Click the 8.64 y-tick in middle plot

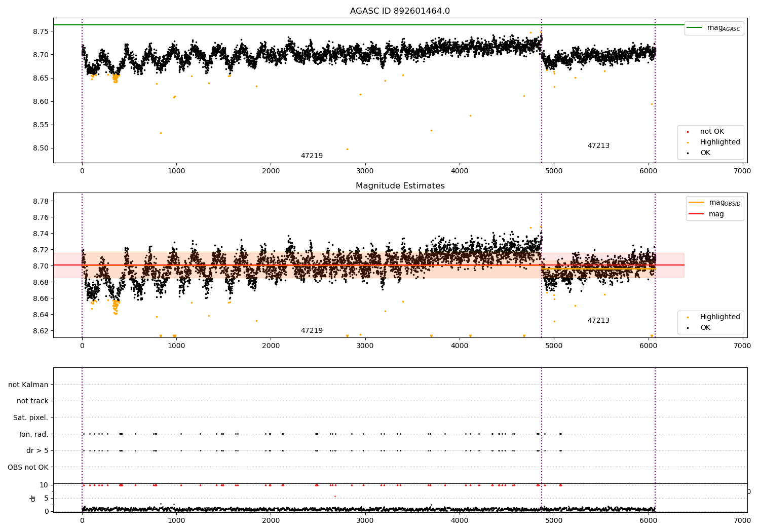click(x=41, y=315)
